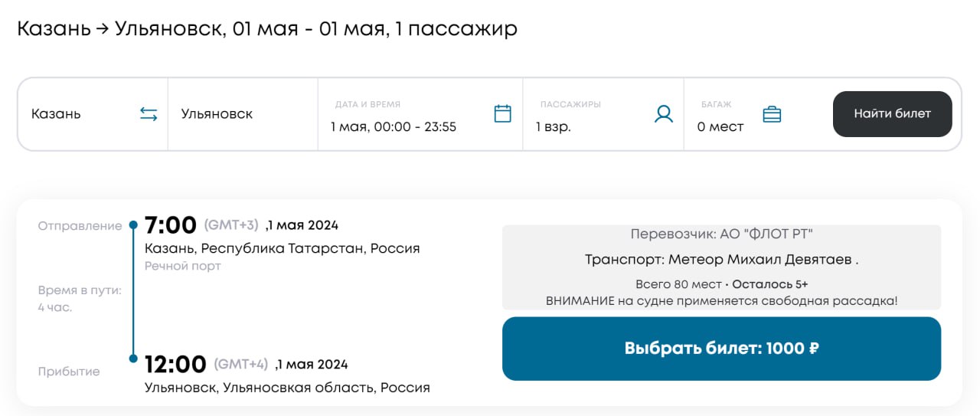Expand passengers selector '1 взр.'
The image size is (980, 416).
(x=553, y=126)
